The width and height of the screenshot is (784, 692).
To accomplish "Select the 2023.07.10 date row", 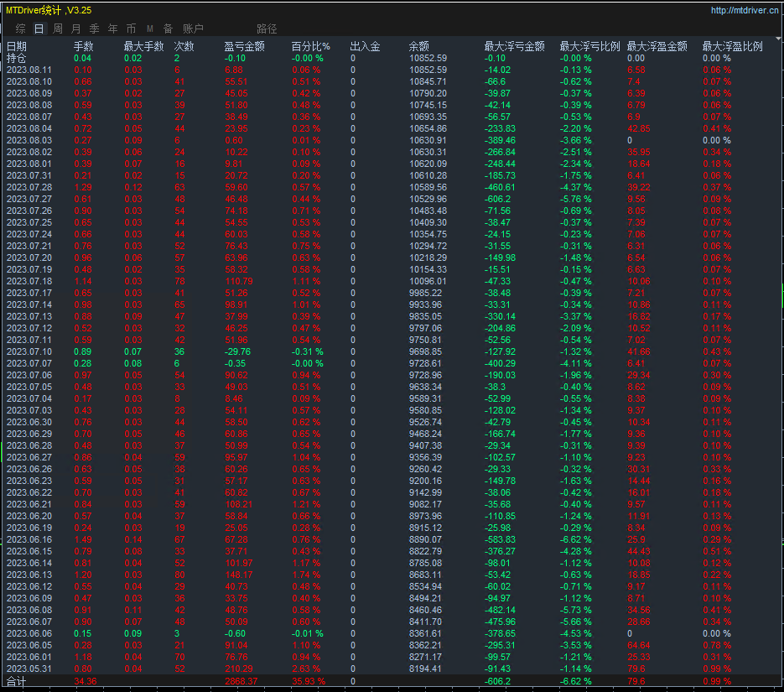I will click(29, 351).
